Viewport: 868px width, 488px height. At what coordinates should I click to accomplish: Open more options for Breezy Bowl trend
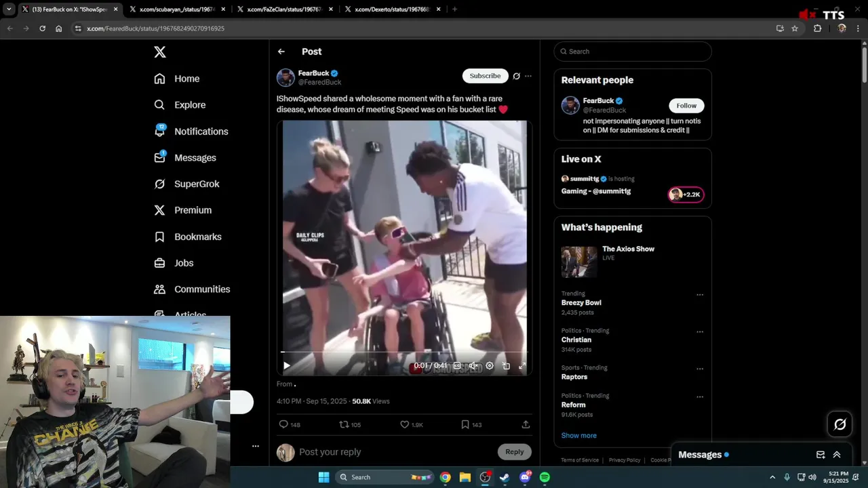[700, 295]
